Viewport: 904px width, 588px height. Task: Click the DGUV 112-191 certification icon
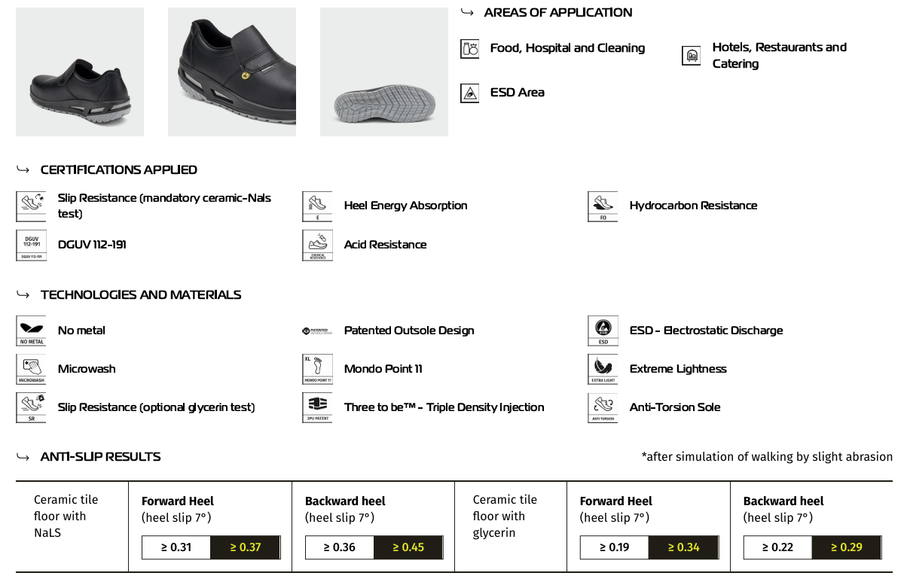point(31,245)
